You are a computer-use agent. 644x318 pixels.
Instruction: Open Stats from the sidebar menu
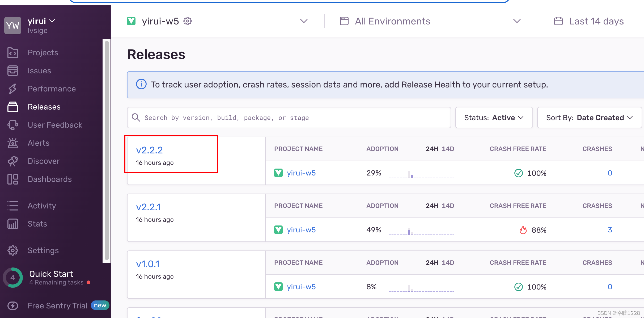37,224
